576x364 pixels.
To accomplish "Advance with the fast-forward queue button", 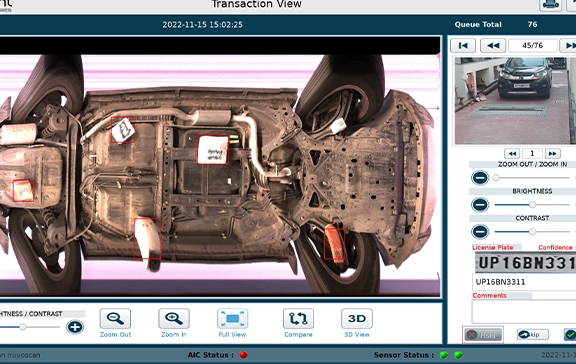I will click(x=568, y=46).
